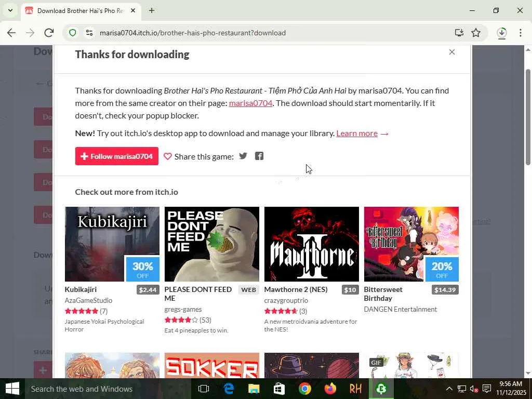Click the shield security icon in address bar
Image resolution: width=532 pixels, height=399 pixels.
(73, 33)
